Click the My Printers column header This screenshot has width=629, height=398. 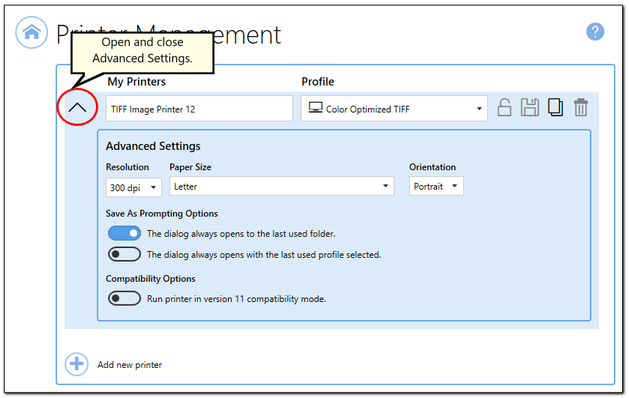[x=136, y=81]
